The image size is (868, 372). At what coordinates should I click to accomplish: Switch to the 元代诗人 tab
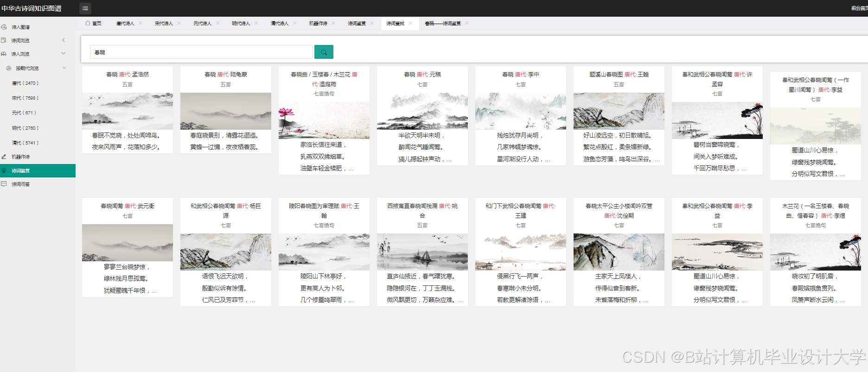202,23
